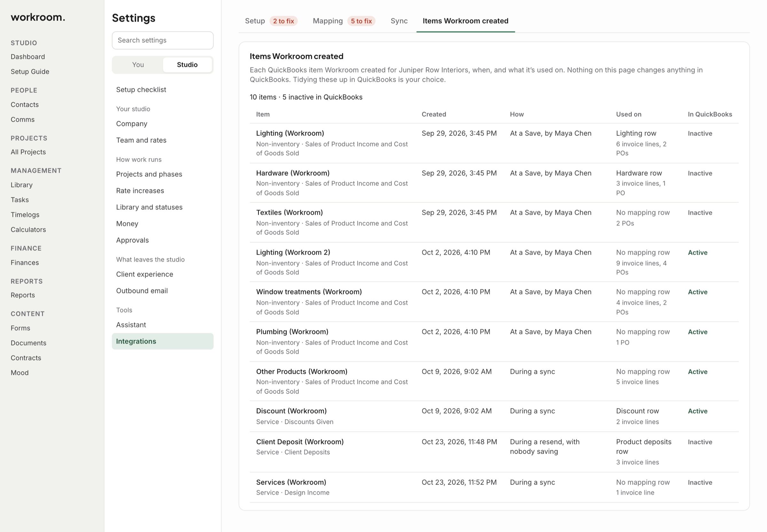Open Setup Guide in sidebar
Image resolution: width=767 pixels, height=532 pixels.
(30, 72)
